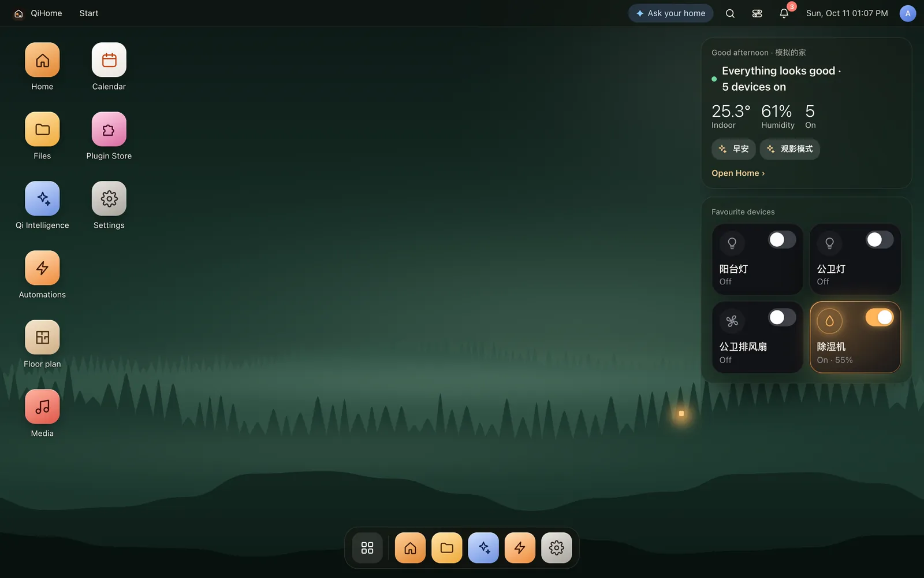Follow the Open Home link
The image size is (924, 578).
(x=738, y=173)
